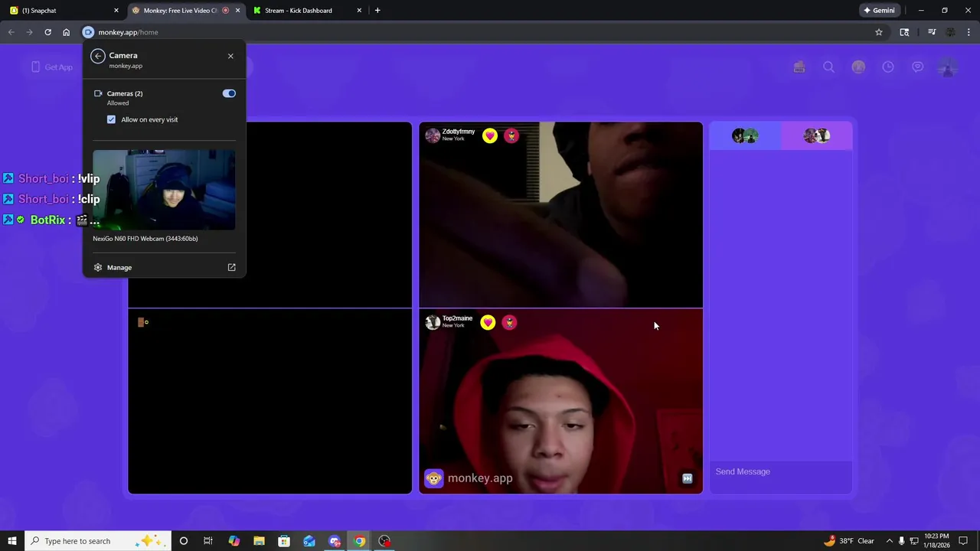Screen dimensions: 980x551
Task: Open Google Lens search icon in toolbar
Action: (x=904, y=32)
